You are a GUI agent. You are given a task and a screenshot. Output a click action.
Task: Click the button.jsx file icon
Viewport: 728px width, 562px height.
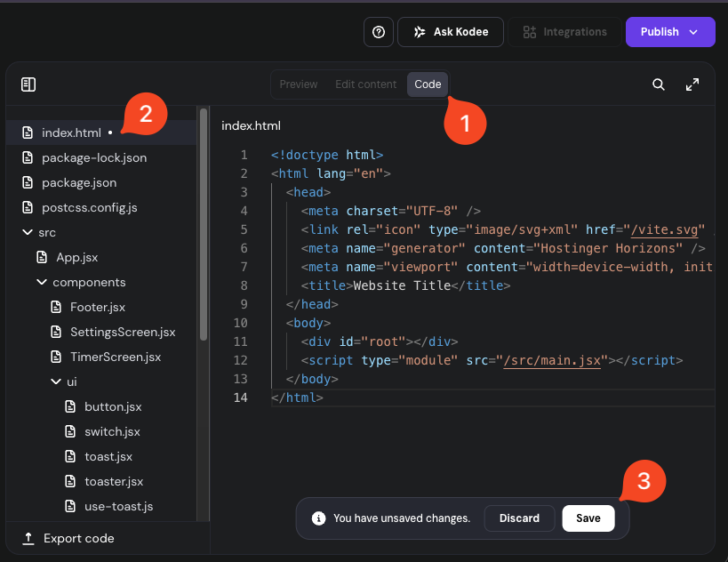click(x=70, y=407)
